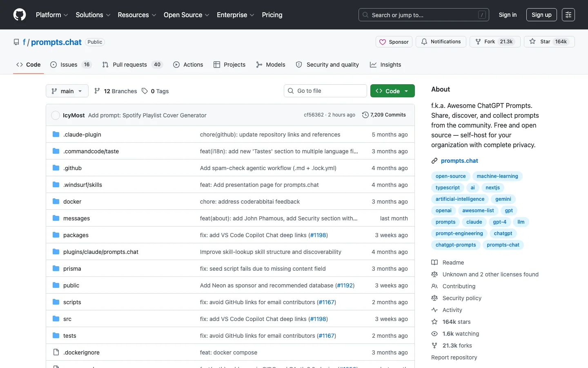Click the heart Sponsor button
Image resolution: width=588 pixels, height=368 pixels.
[x=394, y=42]
